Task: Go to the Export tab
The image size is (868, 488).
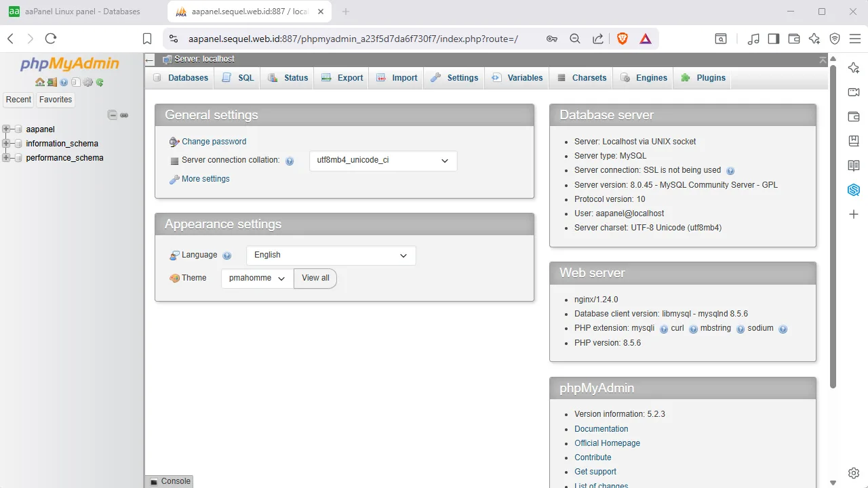Action: click(x=342, y=78)
